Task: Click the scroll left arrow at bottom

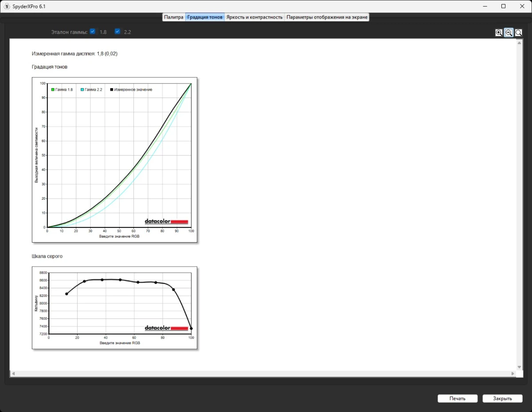Action: [x=13, y=374]
